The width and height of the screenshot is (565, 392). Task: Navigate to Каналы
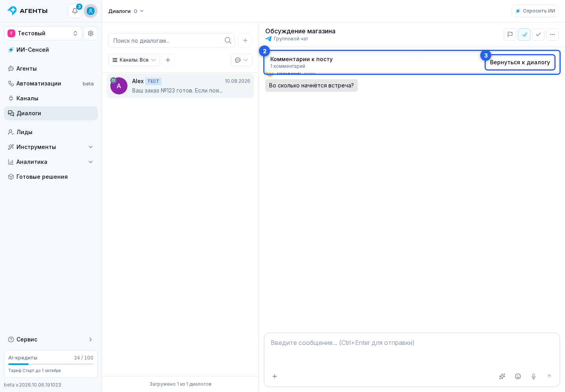coord(51,98)
